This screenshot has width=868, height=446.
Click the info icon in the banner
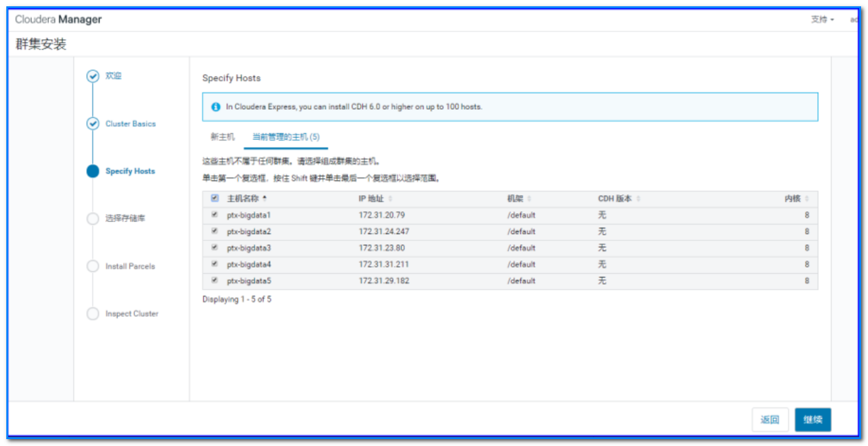point(216,107)
